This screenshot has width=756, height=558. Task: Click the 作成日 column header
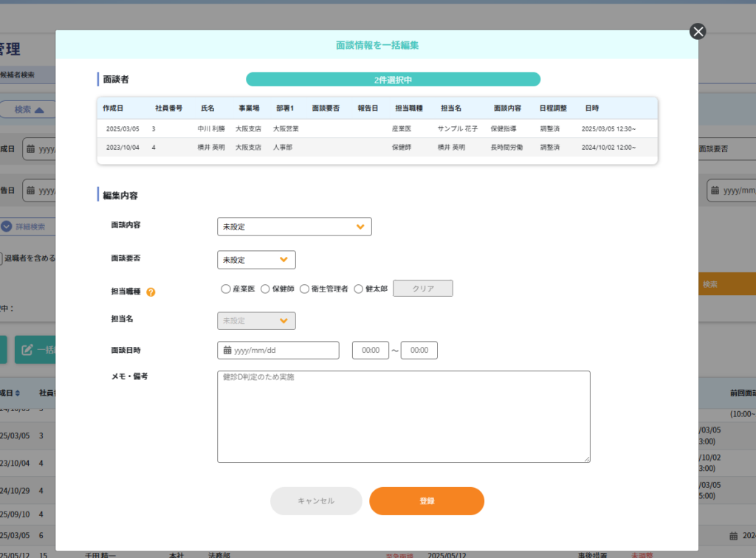click(x=113, y=108)
